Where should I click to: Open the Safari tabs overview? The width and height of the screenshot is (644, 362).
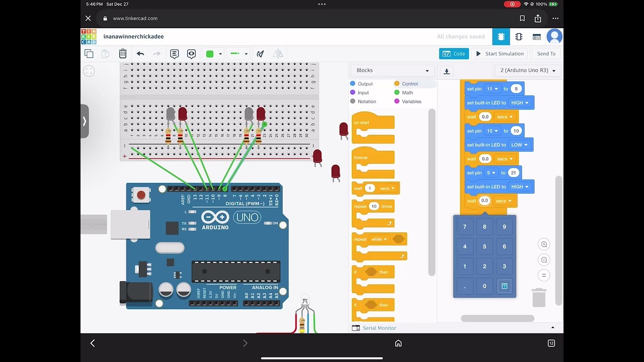551,343
